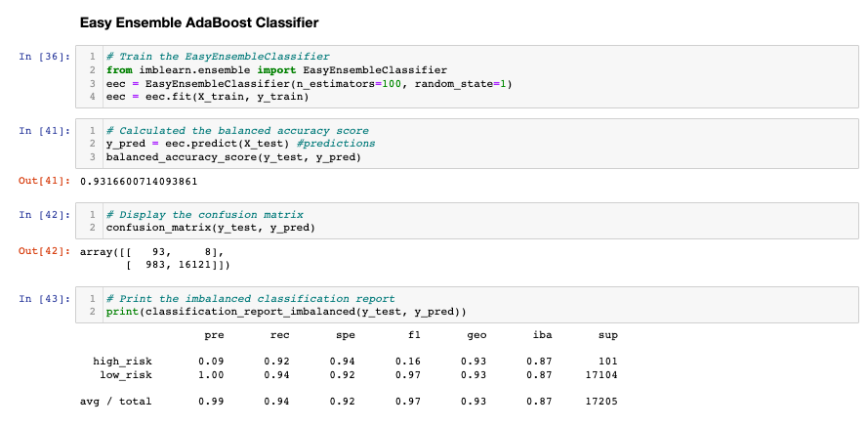Click low_risk support value 17104

coord(601,375)
